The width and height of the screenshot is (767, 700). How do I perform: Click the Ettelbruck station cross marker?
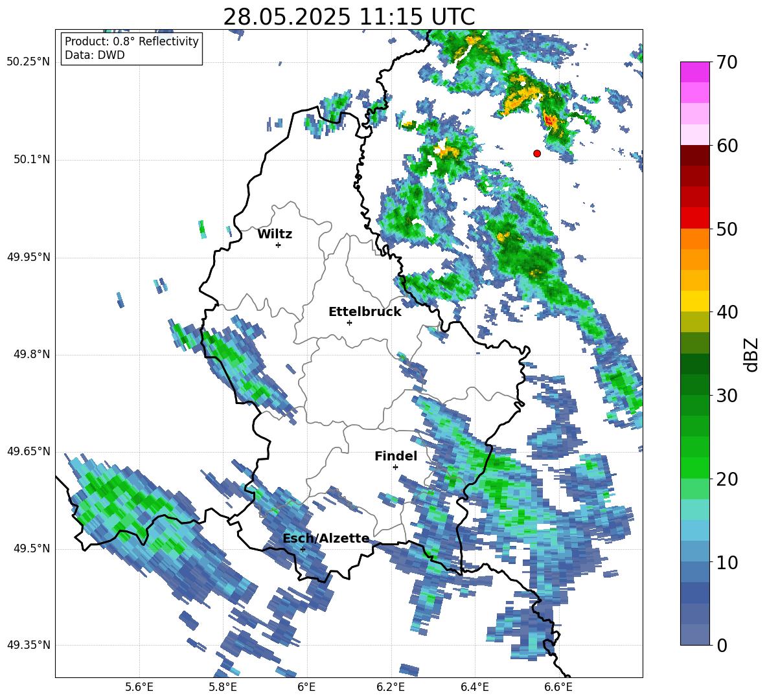click(349, 322)
